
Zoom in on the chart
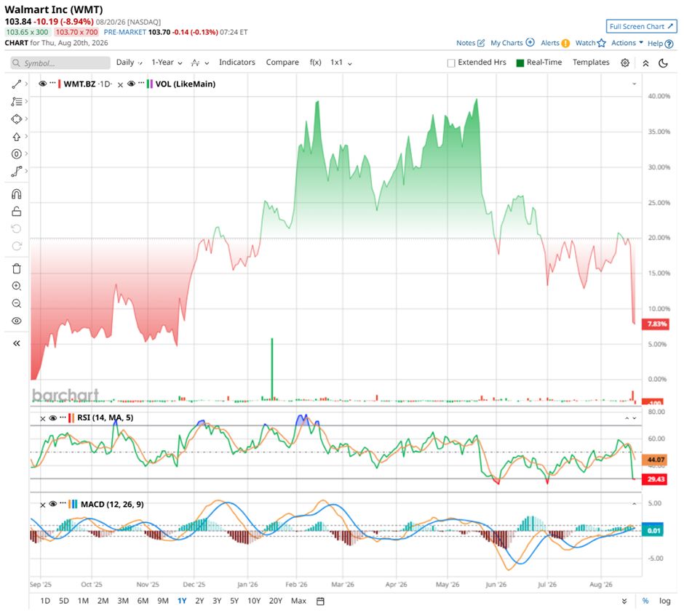pos(17,286)
